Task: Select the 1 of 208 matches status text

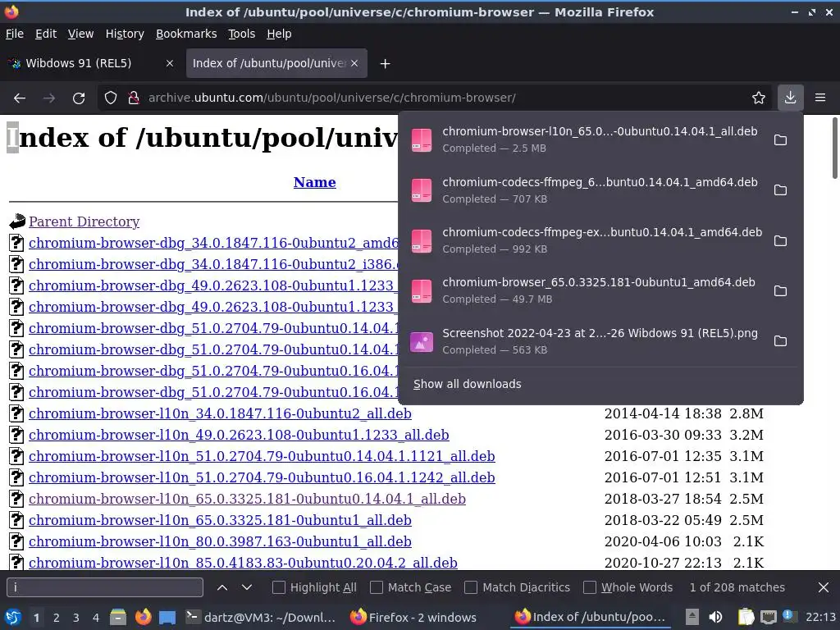Action: pos(737,587)
